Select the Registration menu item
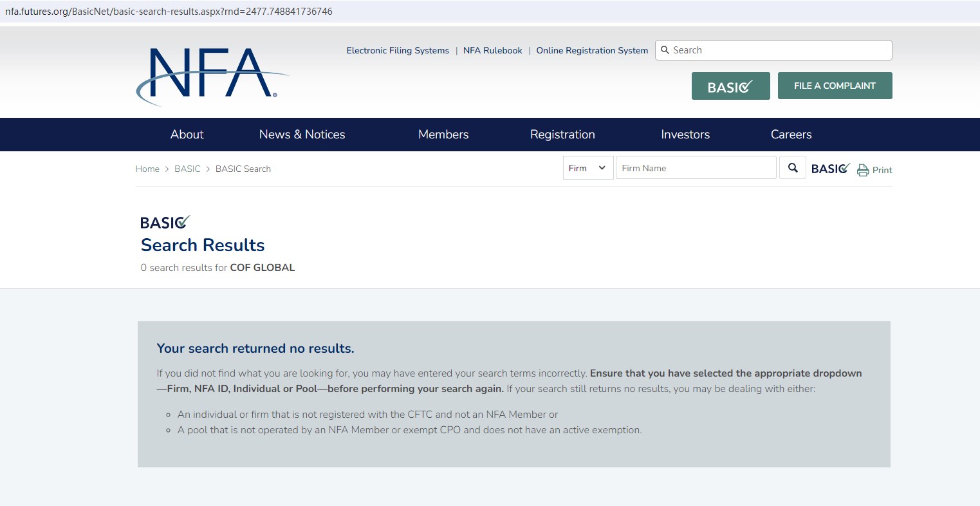 point(562,135)
